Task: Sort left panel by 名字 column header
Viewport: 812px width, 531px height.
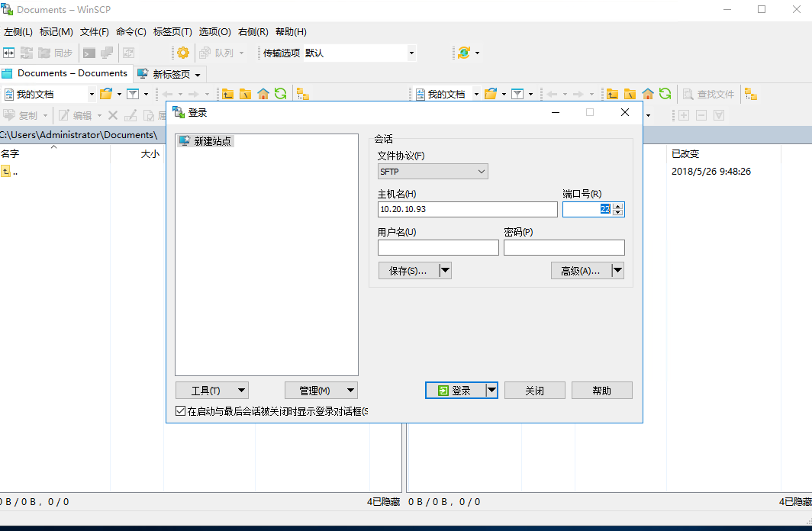Action: (x=55, y=153)
